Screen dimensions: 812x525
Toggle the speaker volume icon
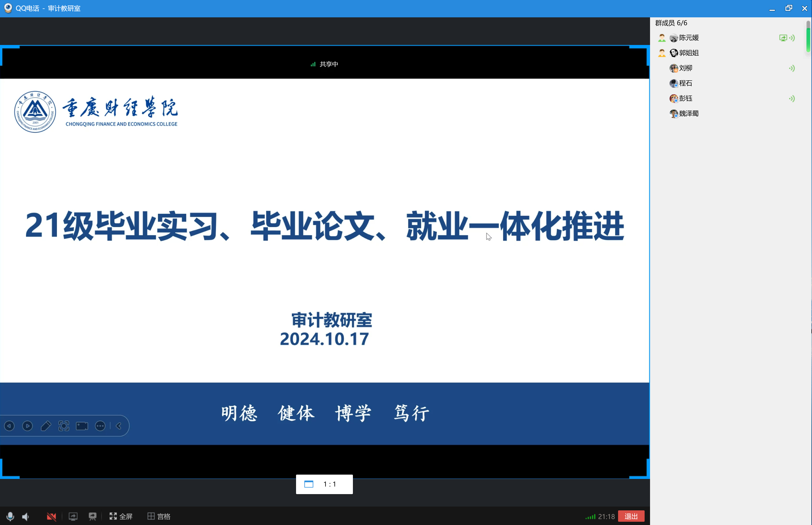(x=26, y=517)
